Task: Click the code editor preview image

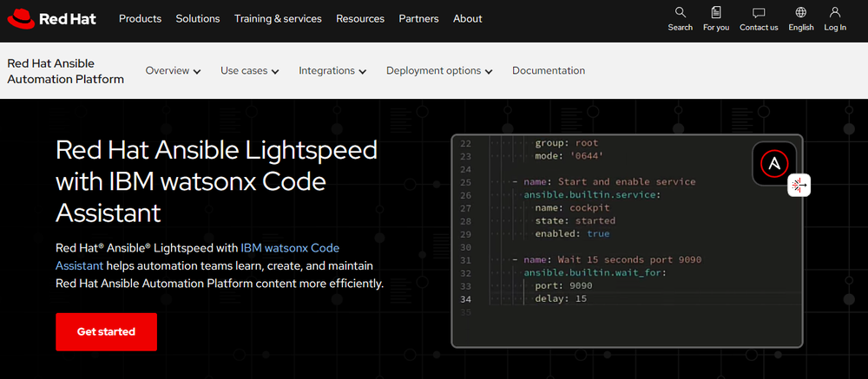Action: (627, 241)
